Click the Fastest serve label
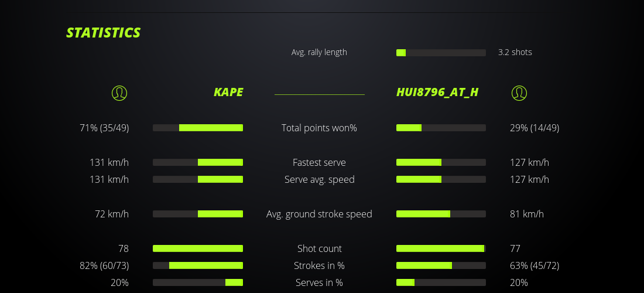Viewport: 644px width, 293px height. 319,162
